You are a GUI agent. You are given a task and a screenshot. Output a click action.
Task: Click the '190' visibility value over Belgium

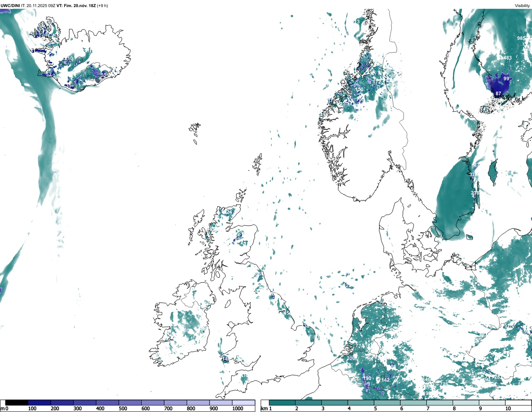click(367, 378)
